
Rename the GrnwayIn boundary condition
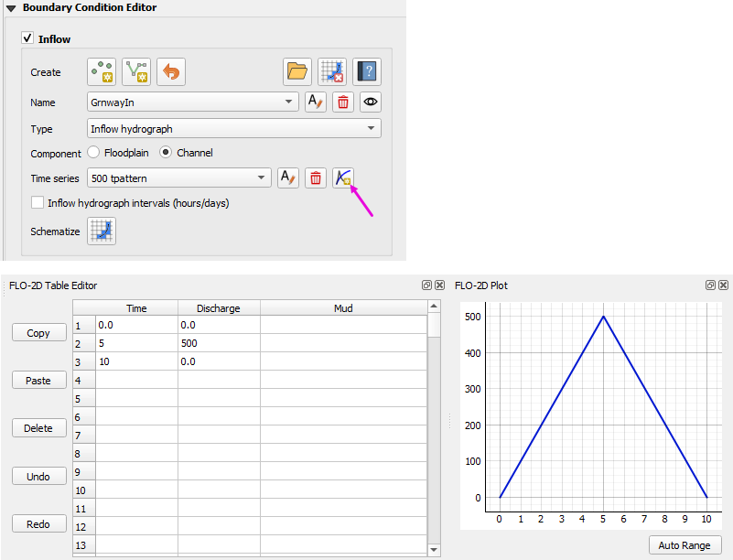315,102
